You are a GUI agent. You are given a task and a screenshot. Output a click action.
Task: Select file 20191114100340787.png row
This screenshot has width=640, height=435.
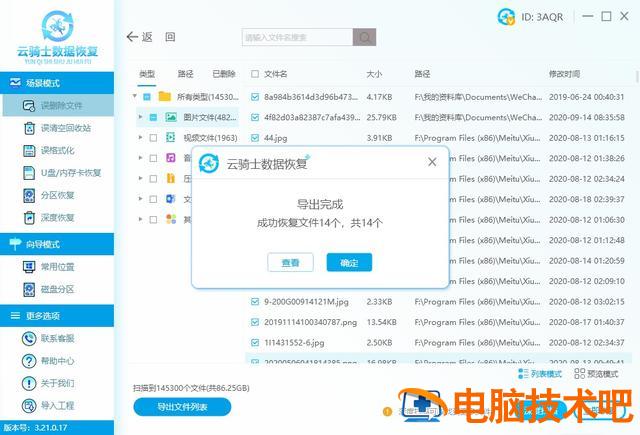(x=439, y=322)
